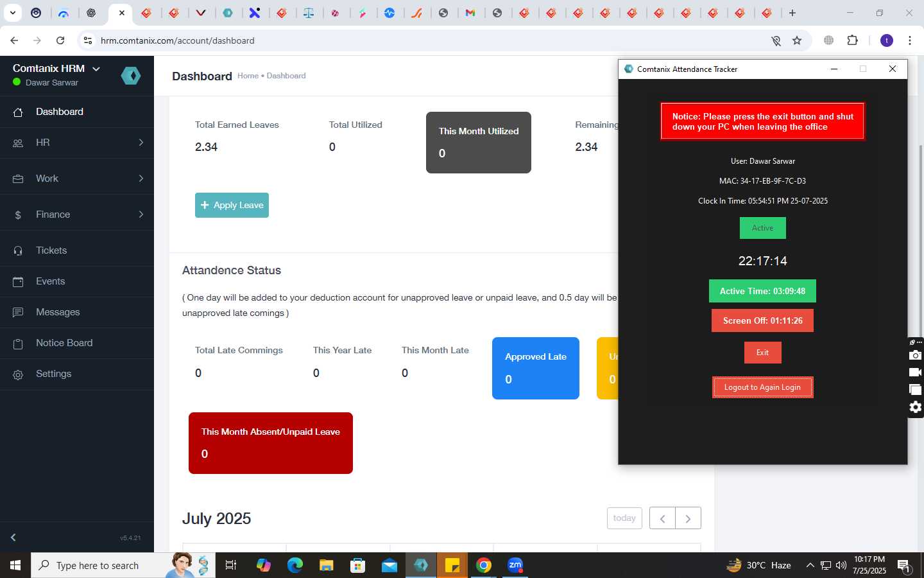Viewport: 924px width, 578px height.
Task: Click the taskbar search box
Action: [123, 565]
